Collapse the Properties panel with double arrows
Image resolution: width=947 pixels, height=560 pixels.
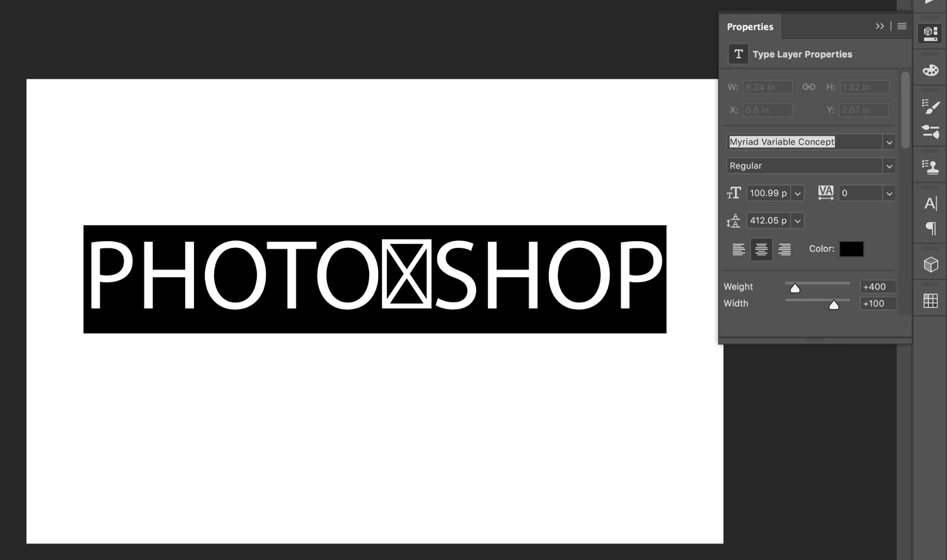tap(880, 26)
